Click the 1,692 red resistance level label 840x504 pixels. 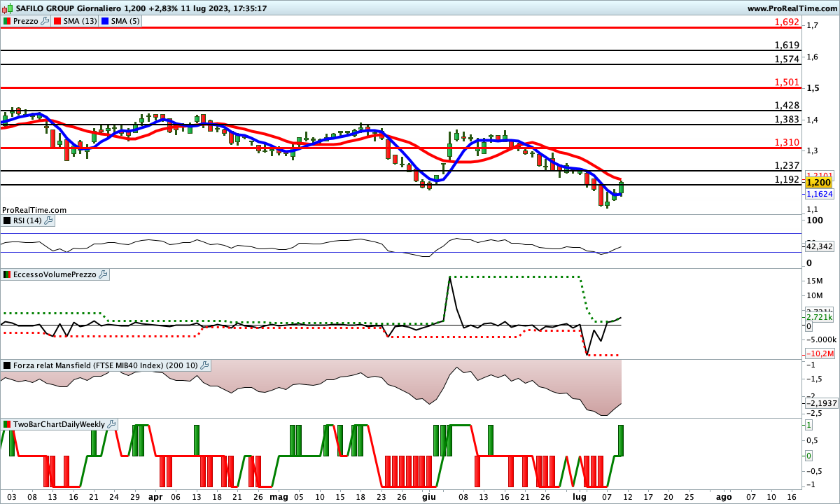[x=787, y=22]
